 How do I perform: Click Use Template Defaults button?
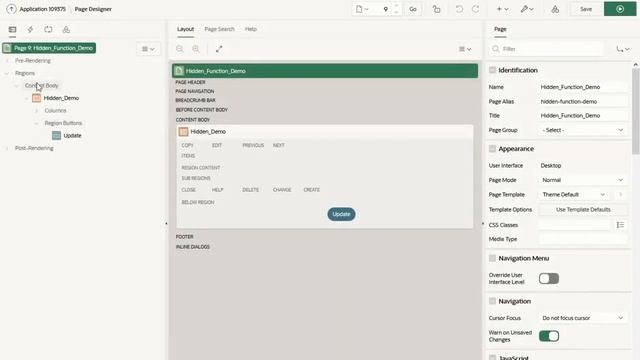(583, 209)
